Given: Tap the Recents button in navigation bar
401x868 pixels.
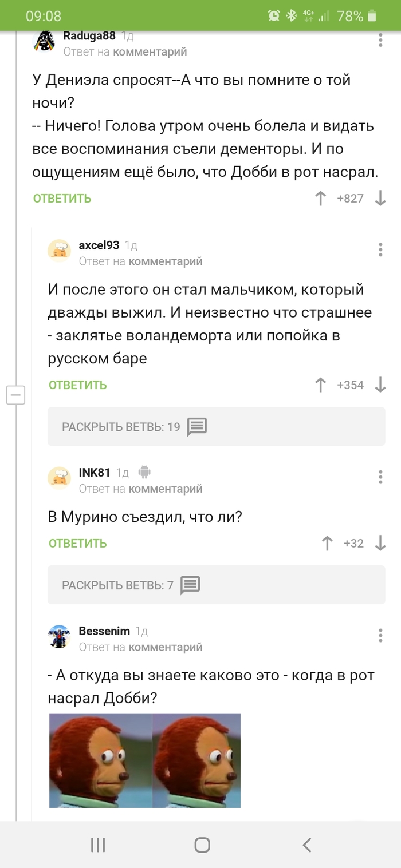Looking at the screenshot, I should (x=98, y=844).
